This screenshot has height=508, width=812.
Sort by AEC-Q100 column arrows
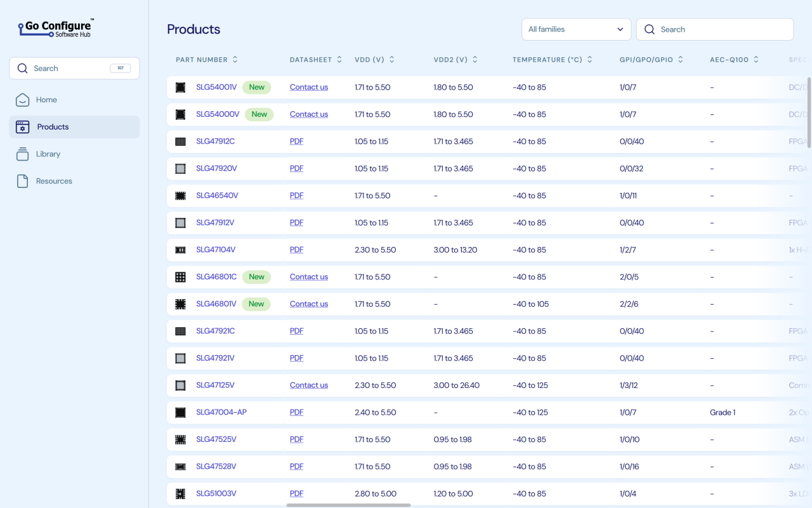pyautogui.click(x=756, y=60)
